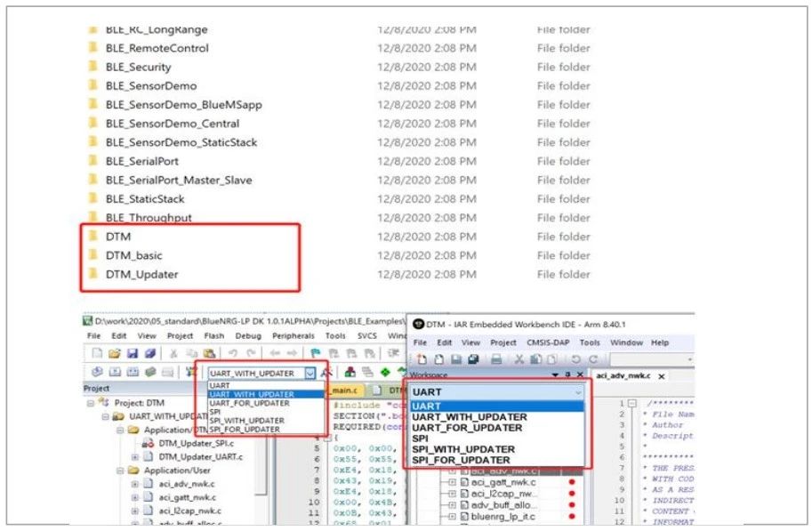Click the bookmark flag icon in Keil toolbar
812x531 pixels.
tap(315, 353)
